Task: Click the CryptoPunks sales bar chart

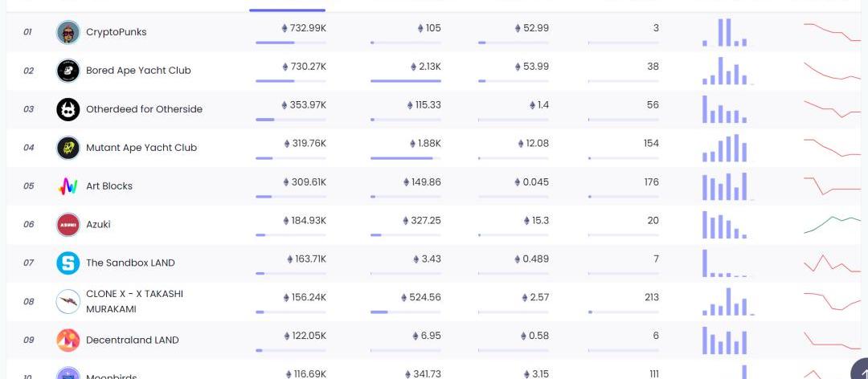Action: click(725, 32)
